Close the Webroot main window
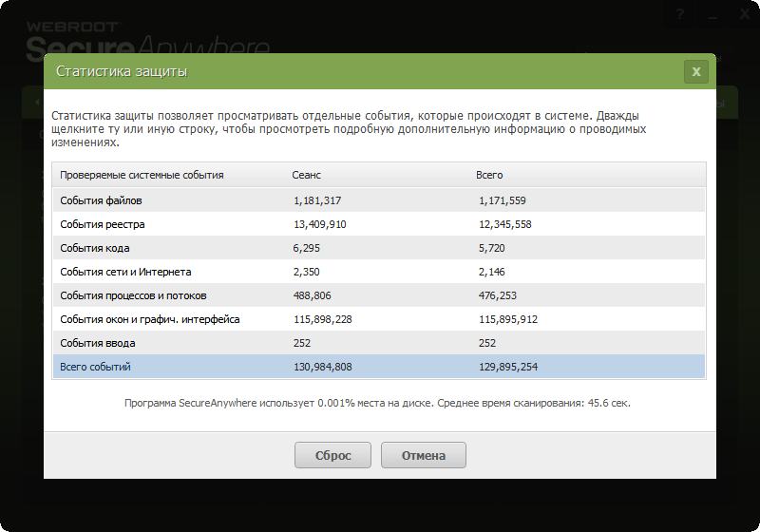The width and height of the screenshot is (760, 532). (x=745, y=14)
